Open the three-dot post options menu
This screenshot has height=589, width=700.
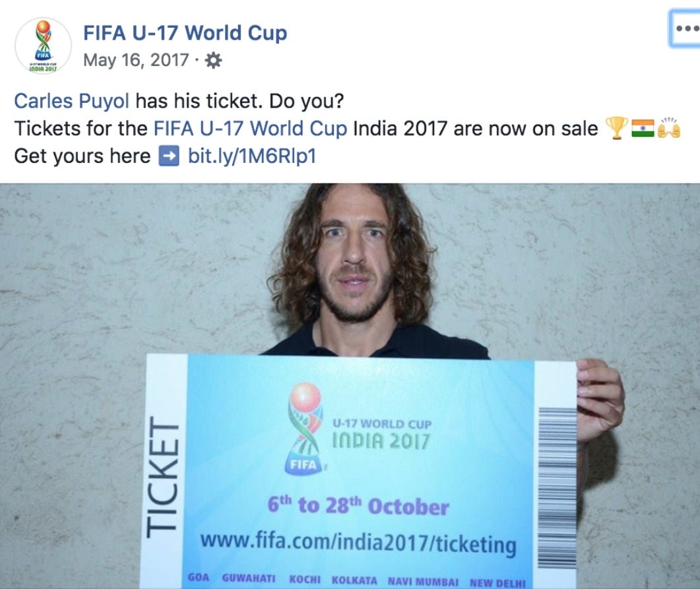(x=685, y=28)
